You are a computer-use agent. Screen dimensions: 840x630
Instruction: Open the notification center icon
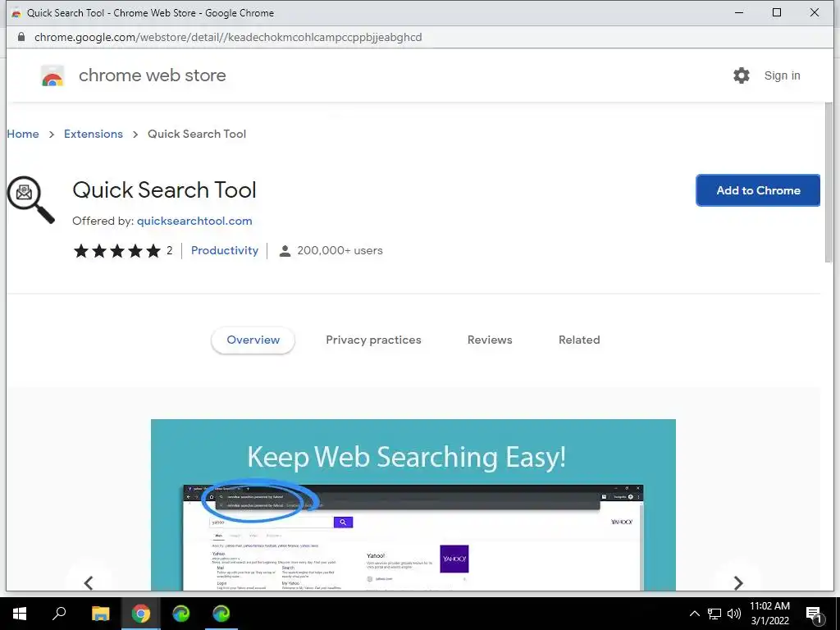813,614
